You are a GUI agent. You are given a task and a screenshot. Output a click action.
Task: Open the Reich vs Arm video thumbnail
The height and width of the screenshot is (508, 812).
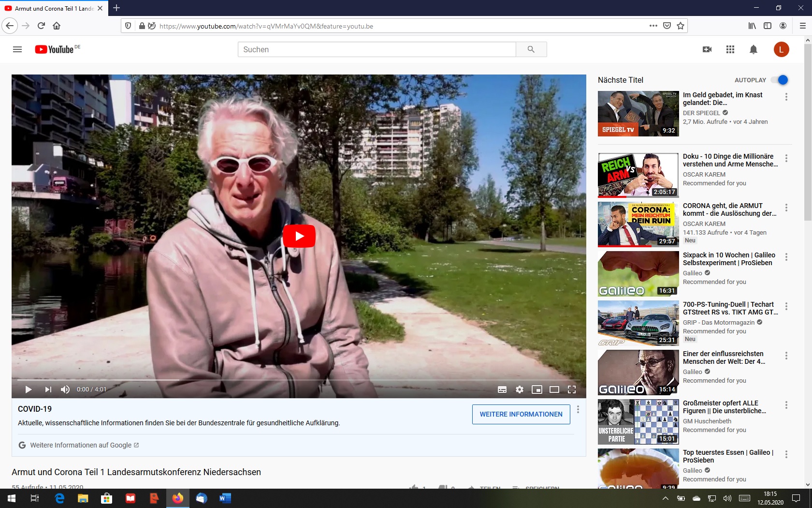(638, 175)
